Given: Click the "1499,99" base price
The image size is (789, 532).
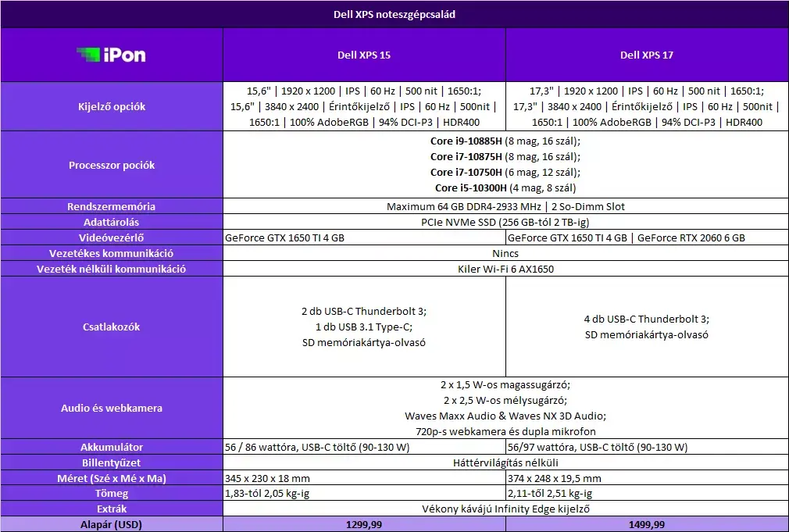Looking at the screenshot, I should (x=647, y=524).
